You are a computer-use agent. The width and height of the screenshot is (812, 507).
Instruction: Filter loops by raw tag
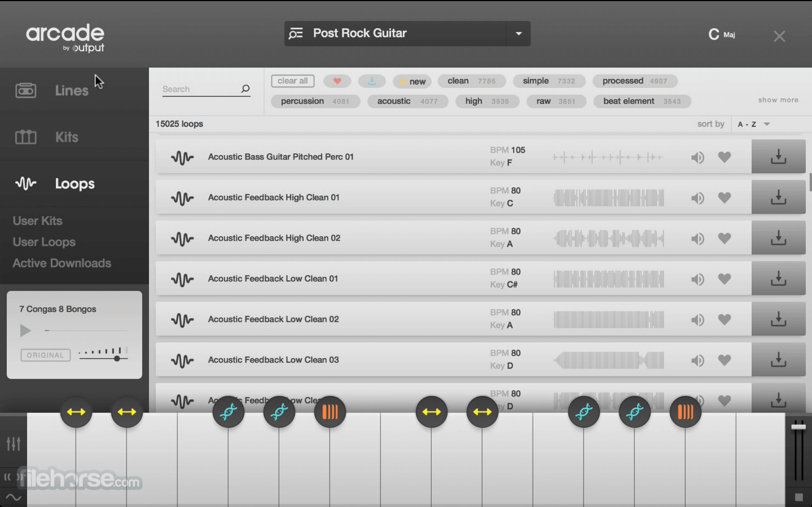coord(556,102)
